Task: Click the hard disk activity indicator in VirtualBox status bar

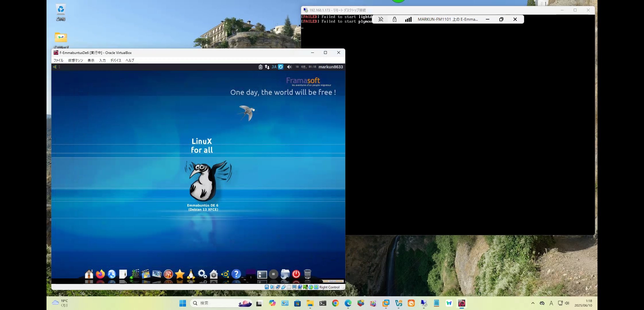Action: (267, 287)
